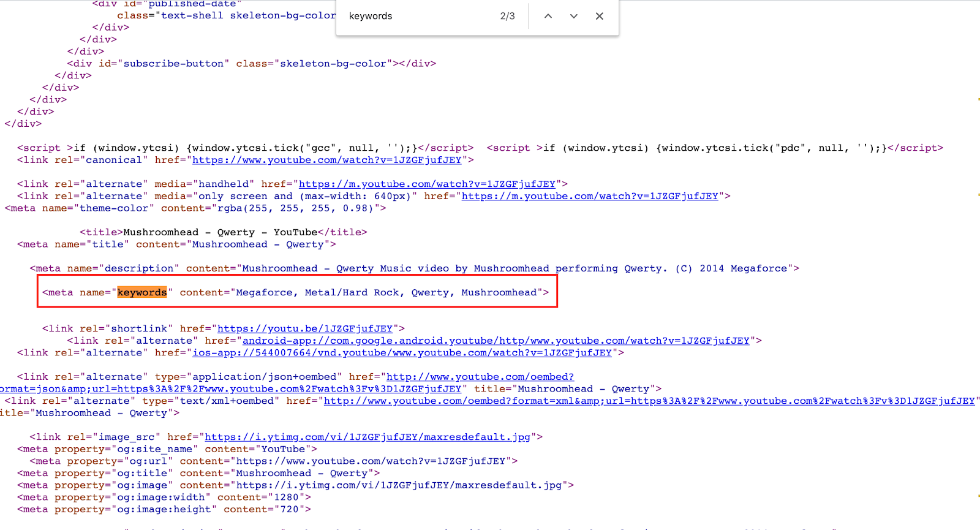This screenshot has width=980, height=530.
Task: Open the handheld media m.youtube.com link
Action: click(x=427, y=184)
